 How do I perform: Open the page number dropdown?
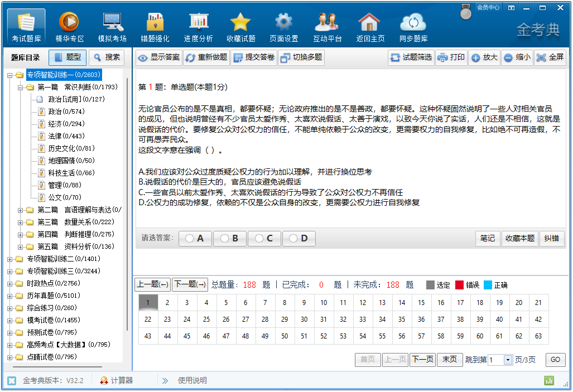click(x=508, y=360)
